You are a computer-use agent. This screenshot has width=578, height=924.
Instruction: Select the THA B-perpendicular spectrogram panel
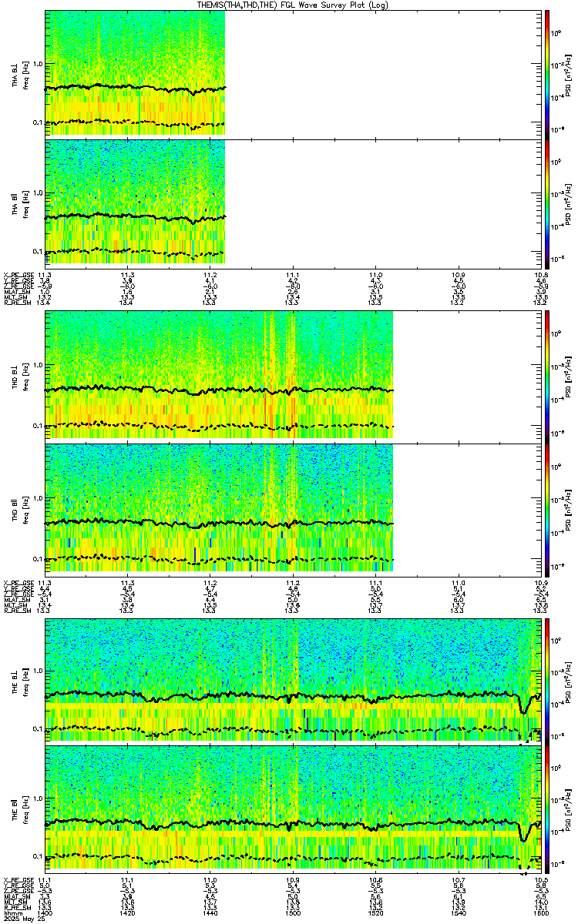tap(293, 74)
